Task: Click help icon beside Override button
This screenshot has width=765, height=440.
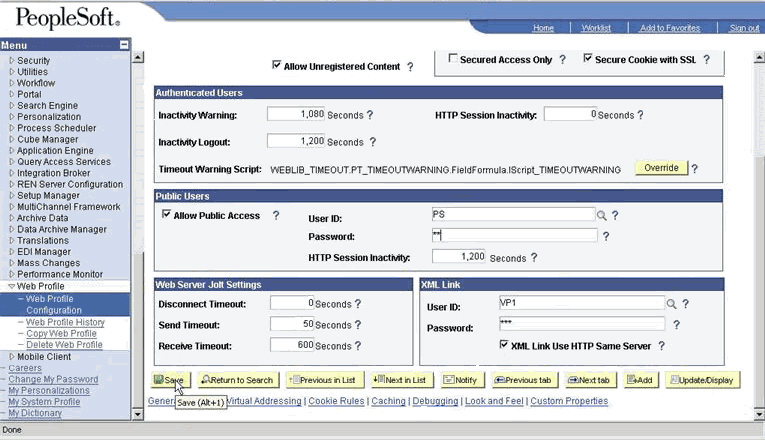Action: (695, 169)
